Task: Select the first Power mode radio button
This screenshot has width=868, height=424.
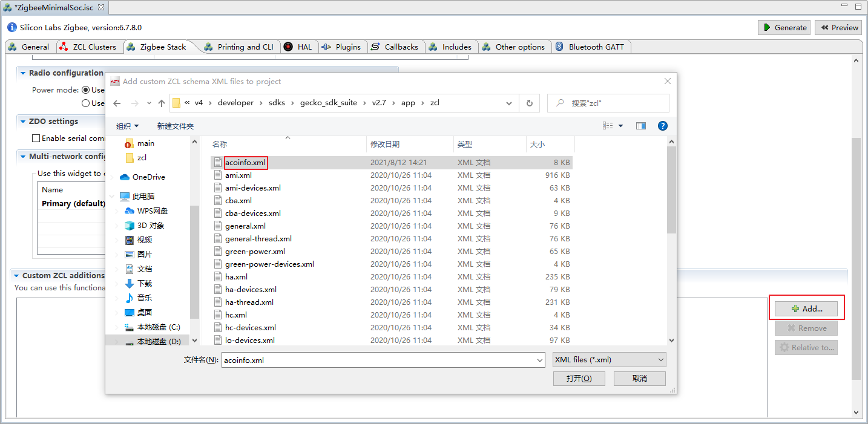Action: [86, 90]
